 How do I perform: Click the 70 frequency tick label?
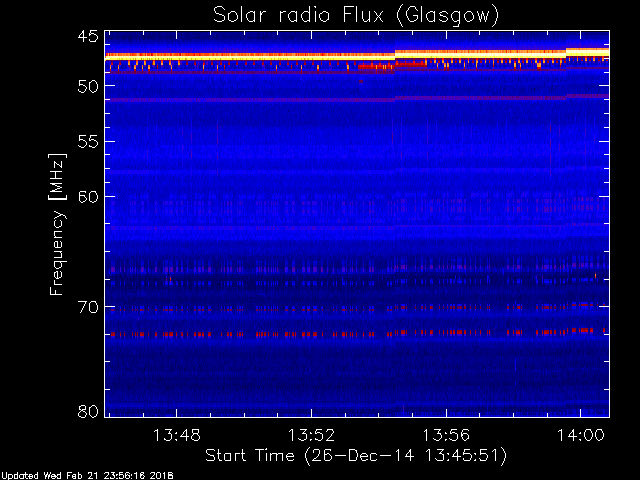point(88,307)
